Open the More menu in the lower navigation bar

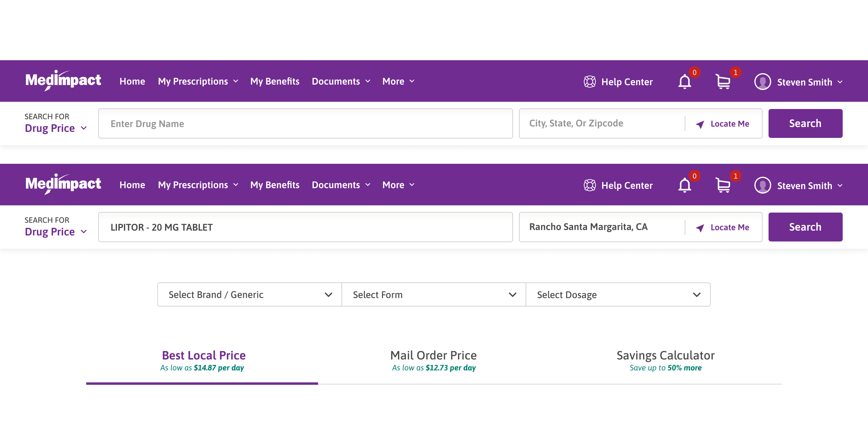coord(399,185)
